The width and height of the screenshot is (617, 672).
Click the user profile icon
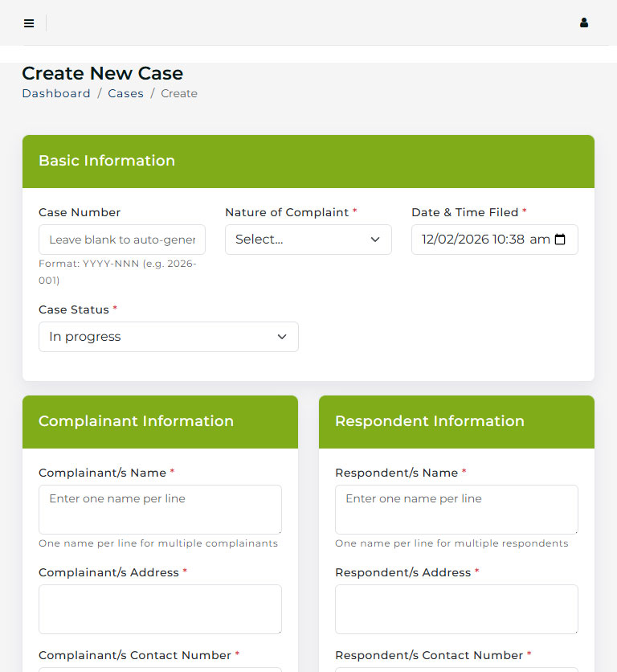pyautogui.click(x=584, y=23)
